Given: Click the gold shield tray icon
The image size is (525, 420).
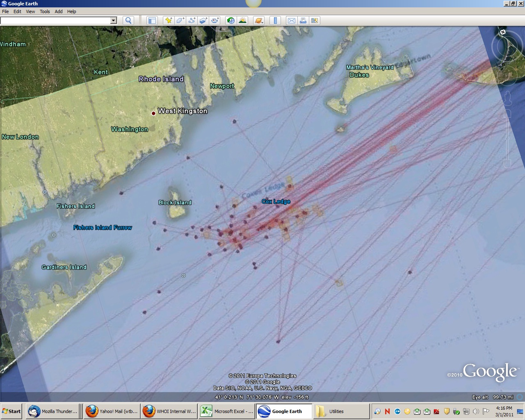Looking at the screenshot, I should (447, 411).
